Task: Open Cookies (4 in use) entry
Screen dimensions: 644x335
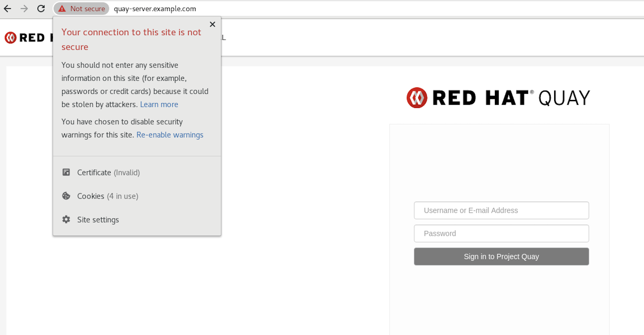Action: click(x=107, y=196)
